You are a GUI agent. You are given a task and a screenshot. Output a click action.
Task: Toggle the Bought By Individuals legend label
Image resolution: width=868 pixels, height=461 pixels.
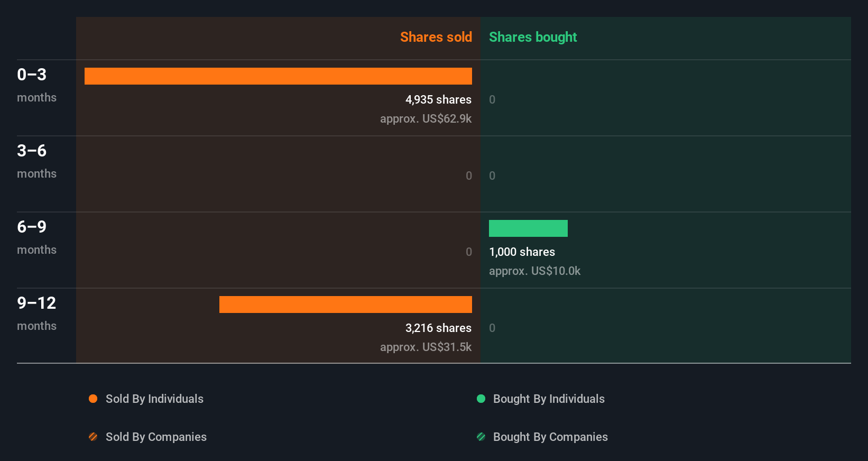click(549, 399)
